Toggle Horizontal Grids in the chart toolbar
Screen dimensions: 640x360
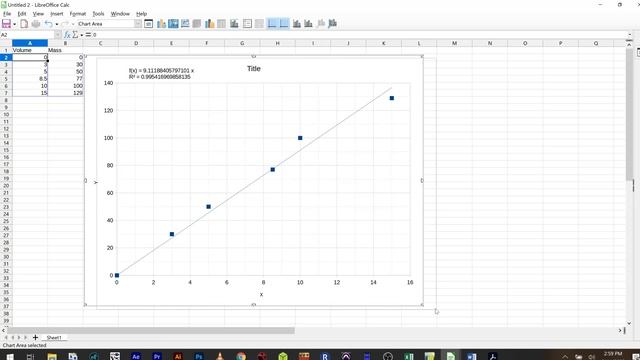click(x=272, y=24)
